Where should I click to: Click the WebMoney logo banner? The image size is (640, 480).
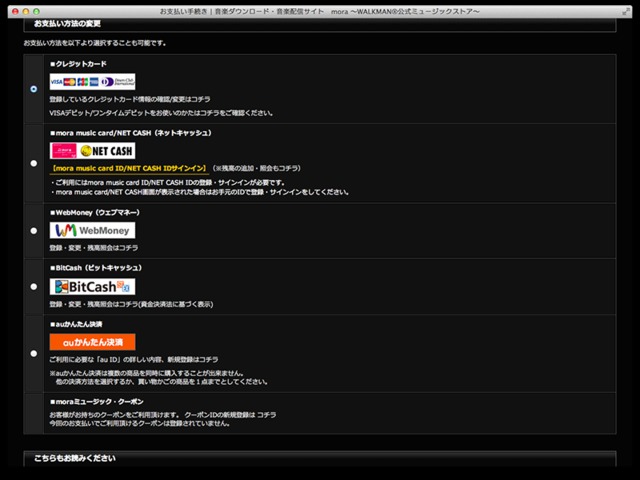[92, 230]
